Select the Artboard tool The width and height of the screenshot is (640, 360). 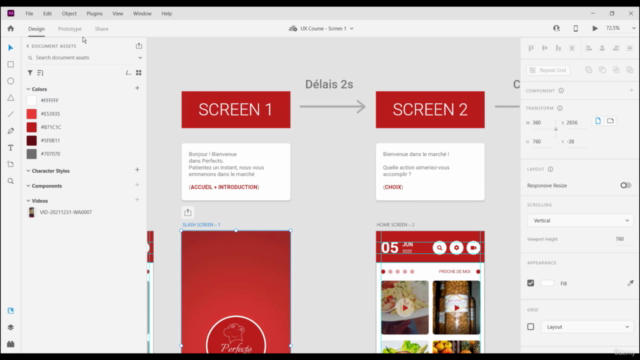tap(11, 164)
